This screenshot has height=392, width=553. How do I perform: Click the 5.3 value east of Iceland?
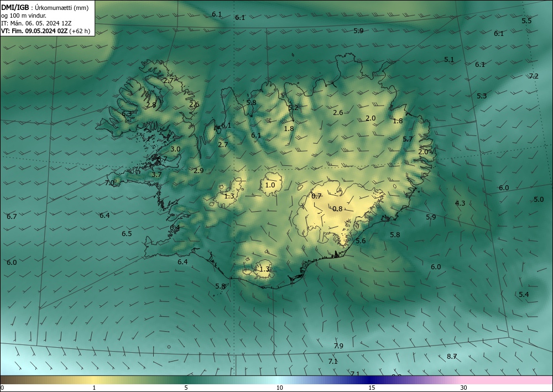tap(482, 96)
